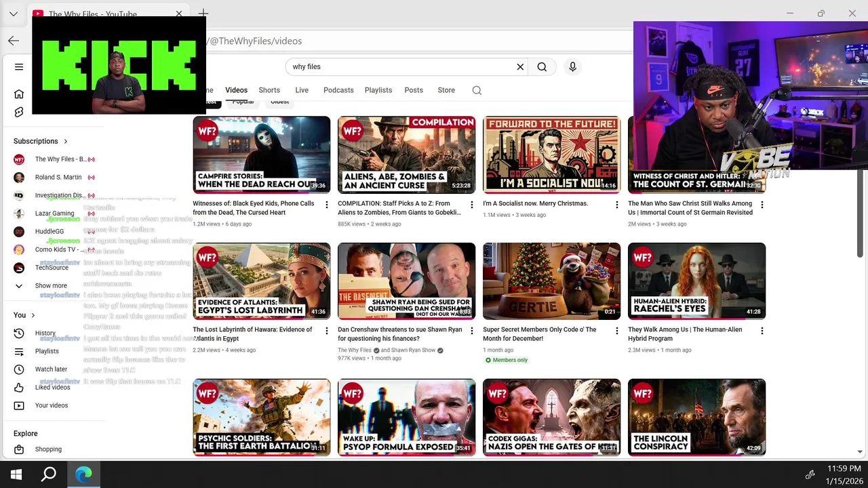
Task: Sort videos by Popular chip
Action: click(x=243, y=102)
